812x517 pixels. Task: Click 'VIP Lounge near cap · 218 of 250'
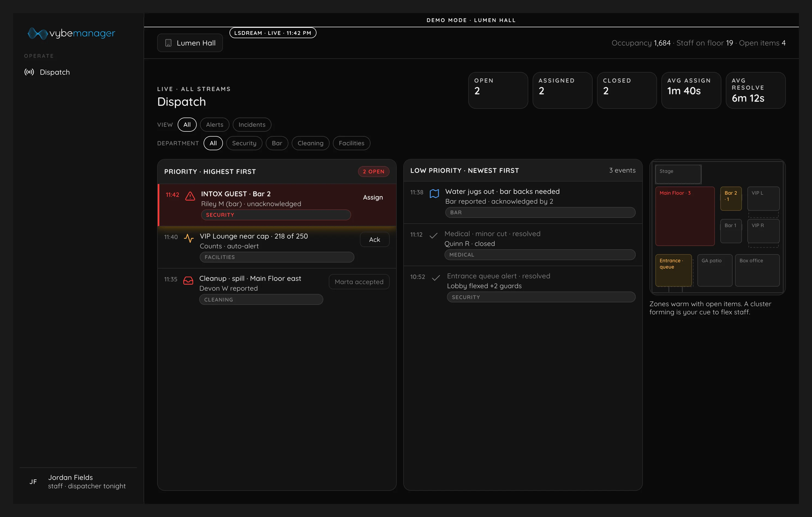tap(253, 236)
